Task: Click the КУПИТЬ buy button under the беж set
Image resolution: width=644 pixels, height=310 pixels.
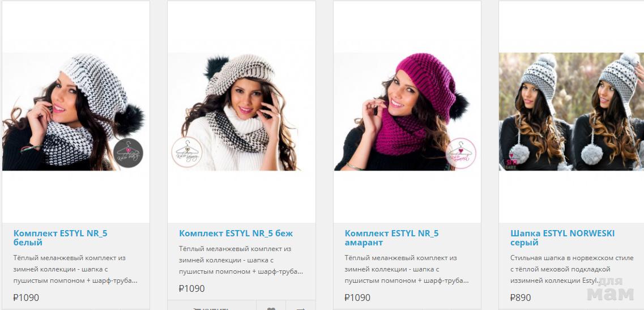Action: (x=212, y=306)
